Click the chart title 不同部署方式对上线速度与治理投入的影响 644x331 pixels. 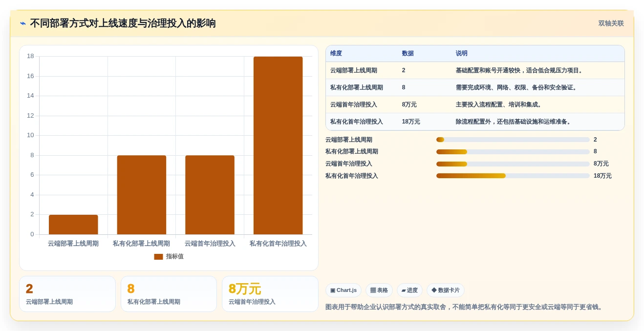coord(123,23)
